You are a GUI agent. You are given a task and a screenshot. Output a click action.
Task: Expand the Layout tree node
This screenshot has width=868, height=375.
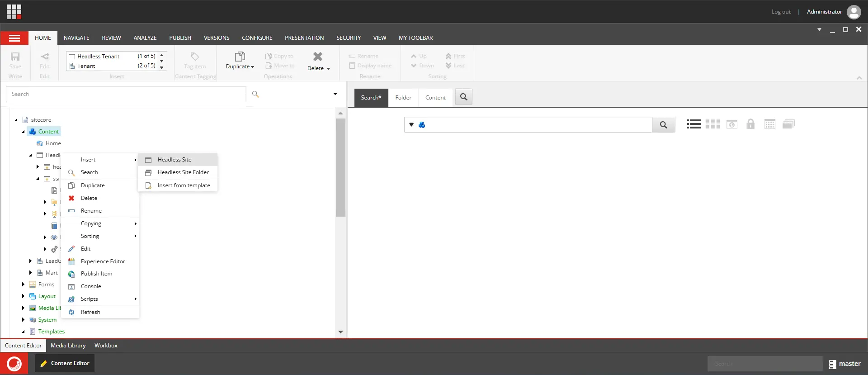pyautogui.click(x=24, y=296)
